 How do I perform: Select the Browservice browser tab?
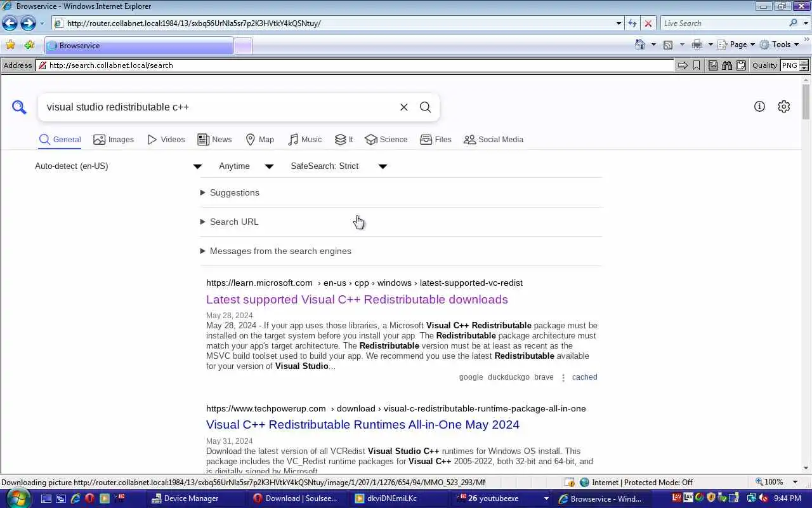[139, 46]
